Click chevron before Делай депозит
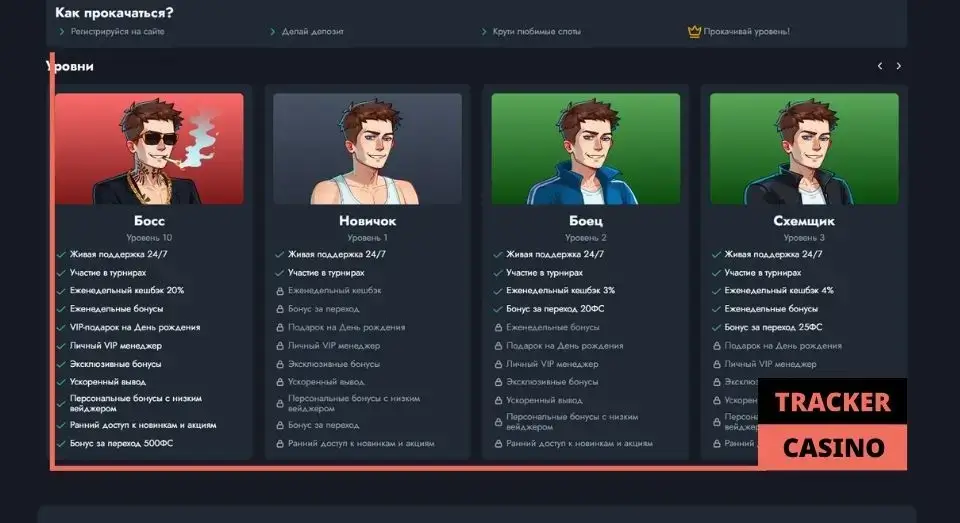This screenshot has width=960, height=523. (x=273, y=32)
